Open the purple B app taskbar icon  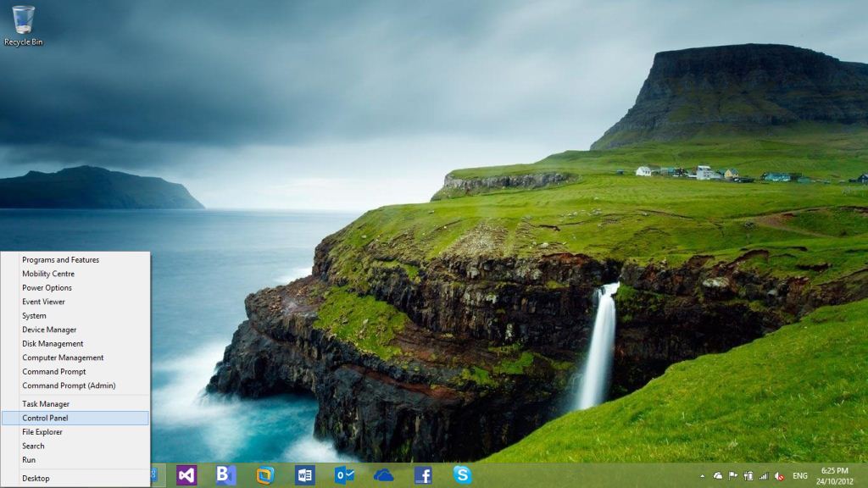click(x=225, y=475)
